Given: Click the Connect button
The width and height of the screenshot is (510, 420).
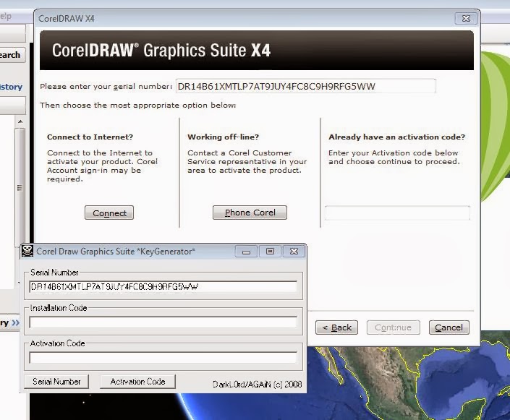Looking at the screenshot, I should pos(109,213).
